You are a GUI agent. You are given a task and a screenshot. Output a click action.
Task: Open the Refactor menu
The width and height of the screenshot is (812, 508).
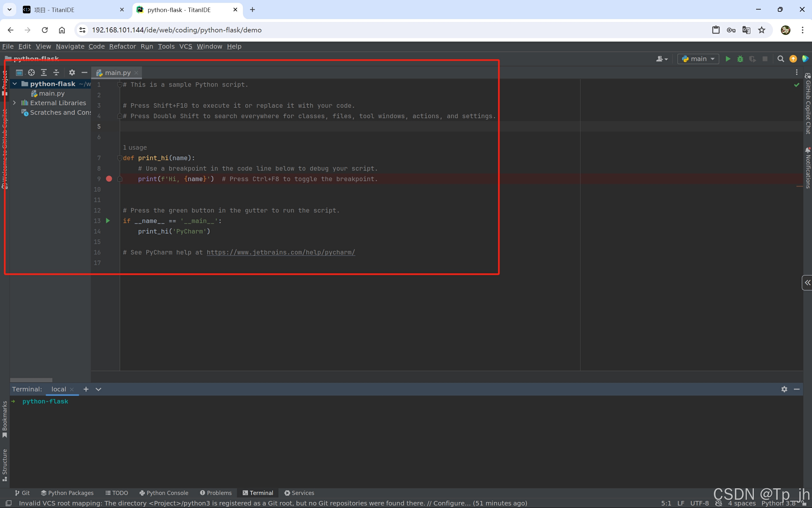coord(123,46)
